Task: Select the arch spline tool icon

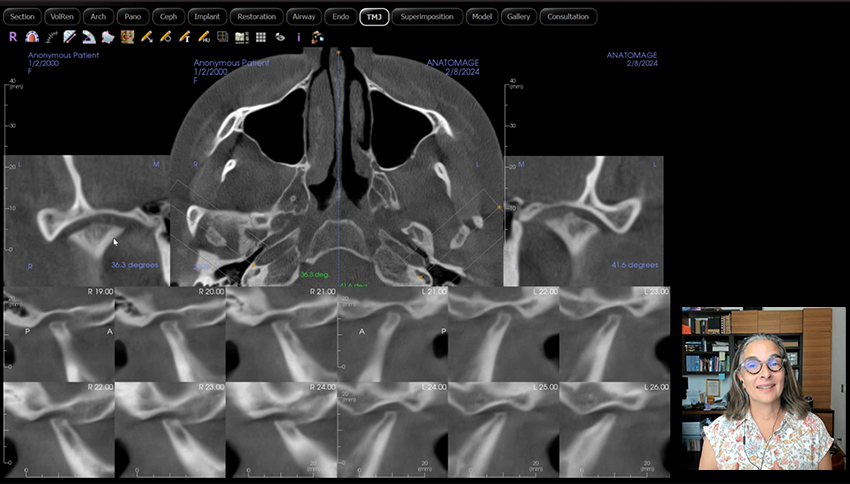Action: click(32, 37)
